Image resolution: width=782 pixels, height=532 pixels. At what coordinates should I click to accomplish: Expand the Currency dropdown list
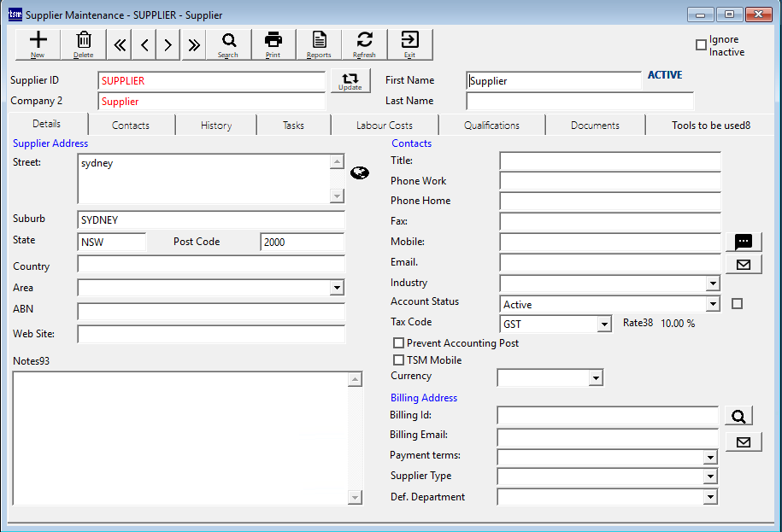point(596,377)
